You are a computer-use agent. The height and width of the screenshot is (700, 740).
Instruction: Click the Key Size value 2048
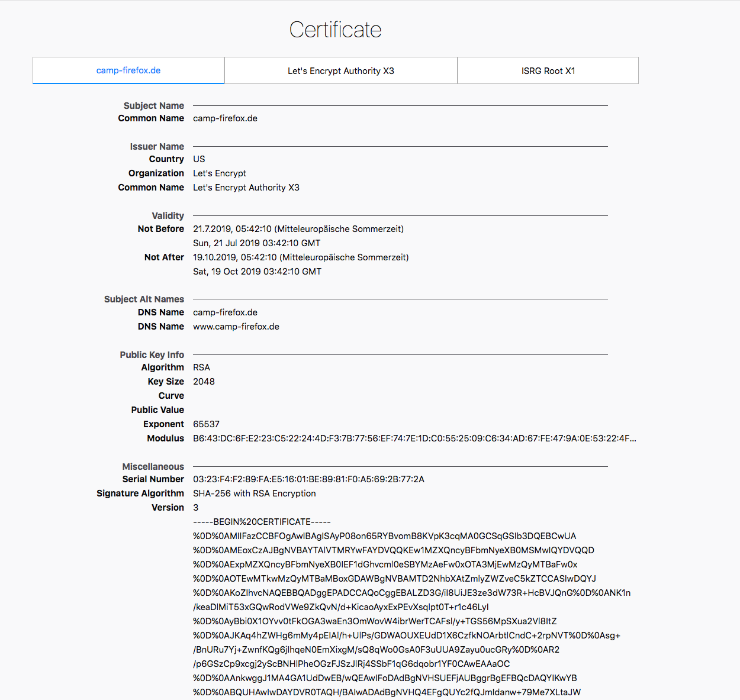click(x=204, y=382)
